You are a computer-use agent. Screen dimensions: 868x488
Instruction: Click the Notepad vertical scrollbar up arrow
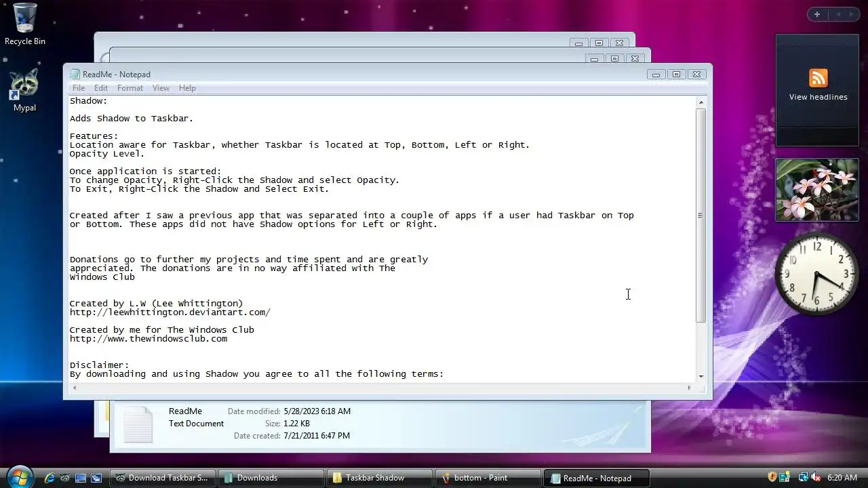pos(701,102)
